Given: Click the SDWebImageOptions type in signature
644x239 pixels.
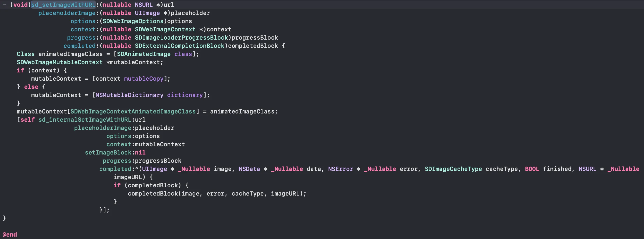Looking at the screenshot, I should (x=133, y=21).
